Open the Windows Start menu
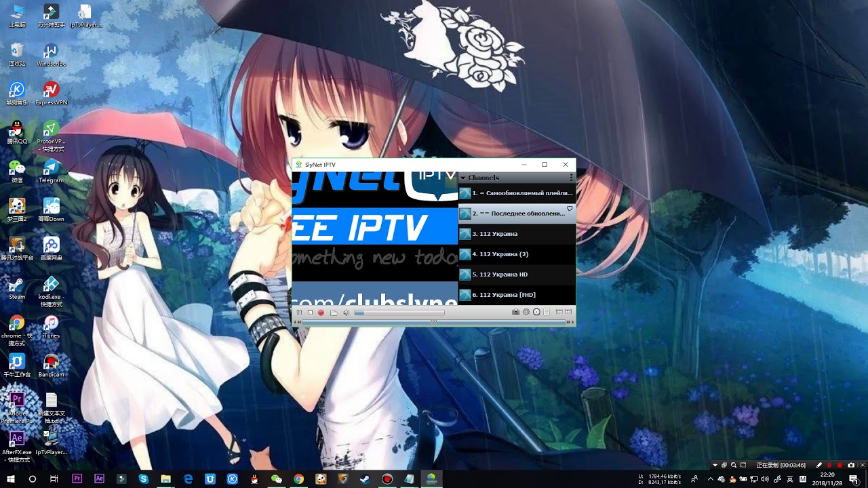 click(x=10, y=479)
